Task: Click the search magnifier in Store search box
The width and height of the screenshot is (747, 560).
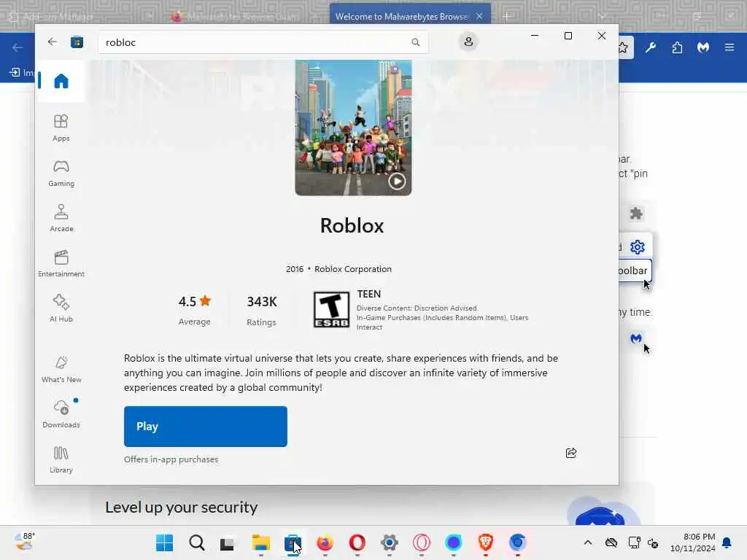Action: click(415, 42)
